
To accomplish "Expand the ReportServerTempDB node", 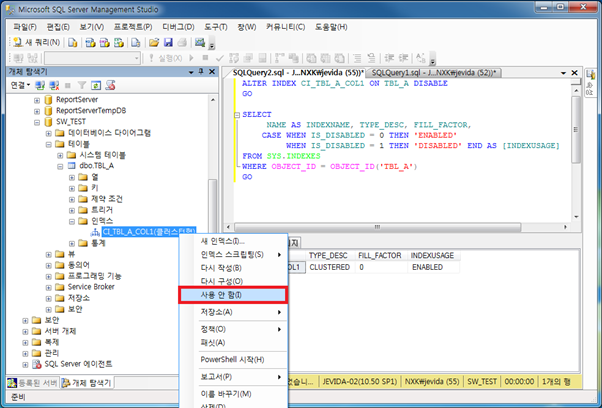I will click(x=37, y=111).
